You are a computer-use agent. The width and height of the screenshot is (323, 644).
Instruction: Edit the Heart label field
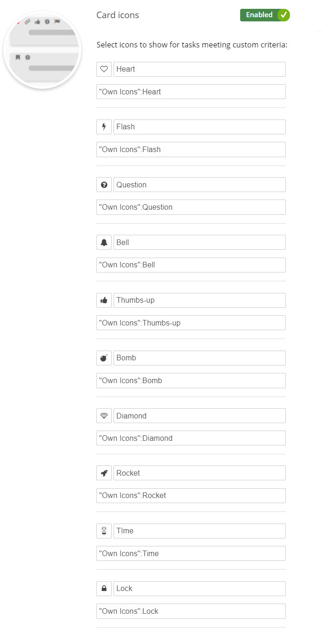pos(199,69)
